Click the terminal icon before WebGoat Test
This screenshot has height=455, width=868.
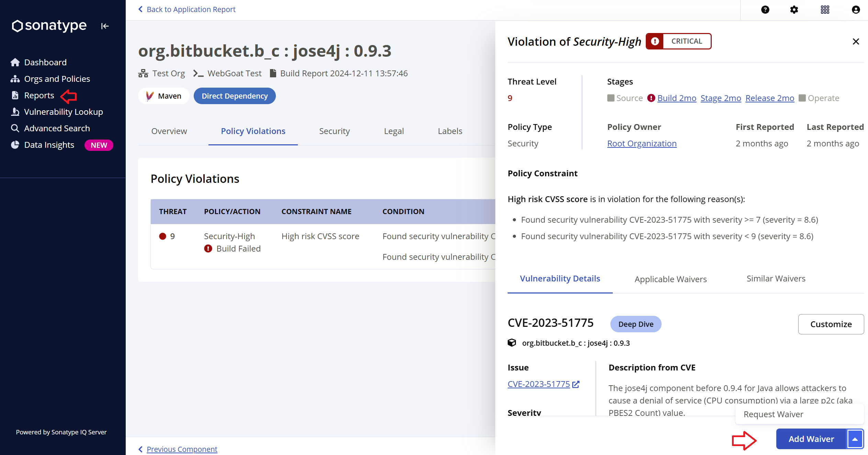click(x=198, y=73)
